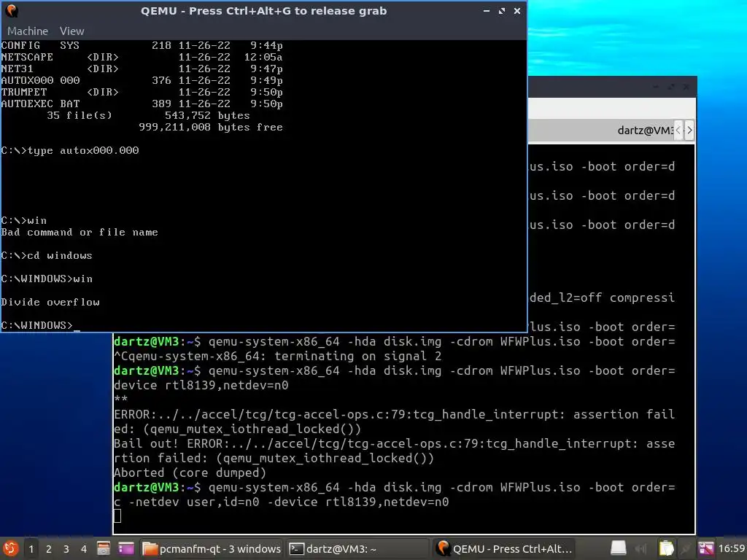Open the Machine menu in QEMU
The height and width of the screenshot is (560, 747).
coord(28,31)
